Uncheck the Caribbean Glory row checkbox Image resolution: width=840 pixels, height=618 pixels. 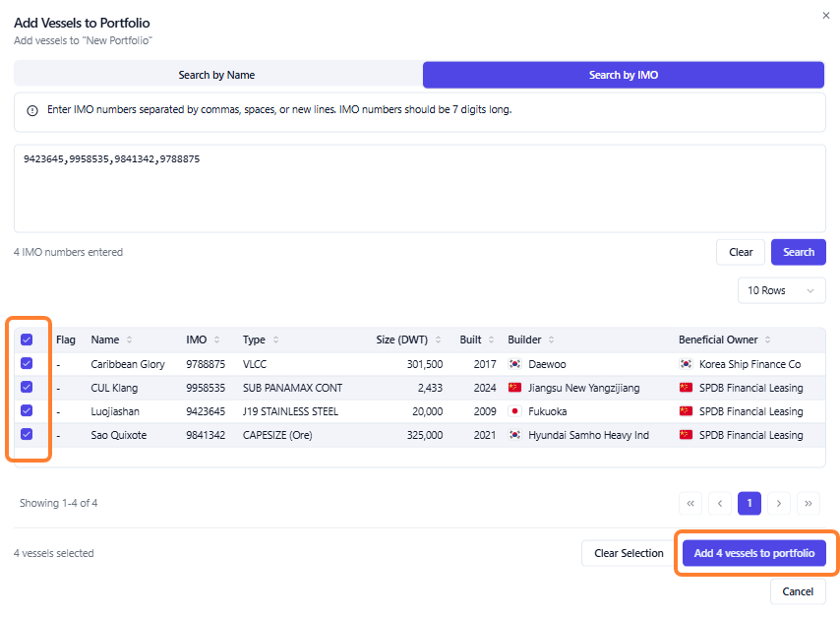tap(27, 363)
